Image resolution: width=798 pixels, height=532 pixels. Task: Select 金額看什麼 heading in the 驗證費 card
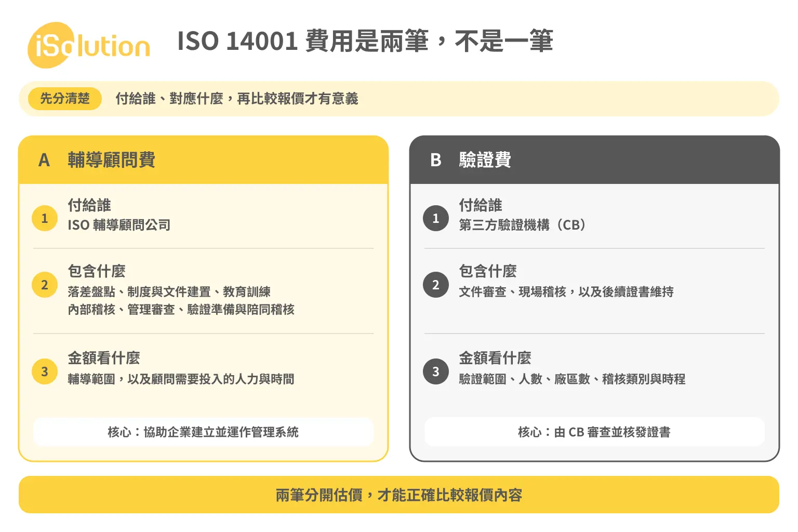pyautogui.click(x=495, y=358)
